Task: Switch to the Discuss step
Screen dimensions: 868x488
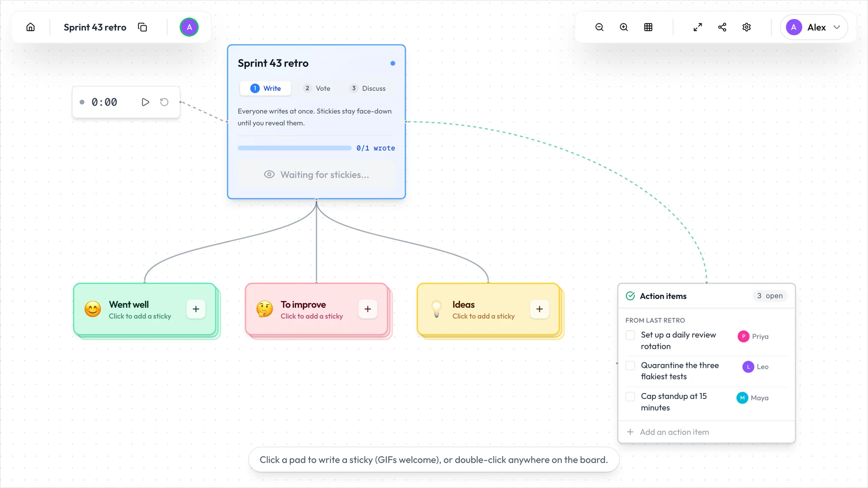Action: pyautogui.click(x=368, y=89)
